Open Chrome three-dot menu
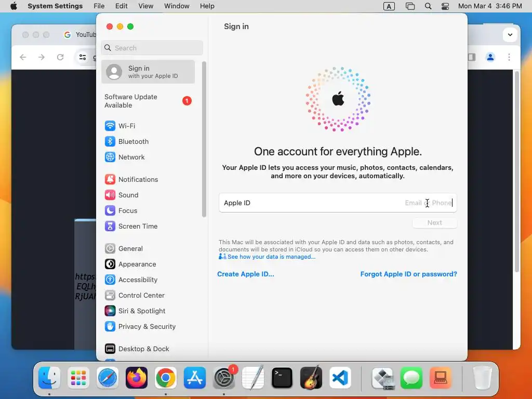 pyautogui.click(x=509, y=57)
